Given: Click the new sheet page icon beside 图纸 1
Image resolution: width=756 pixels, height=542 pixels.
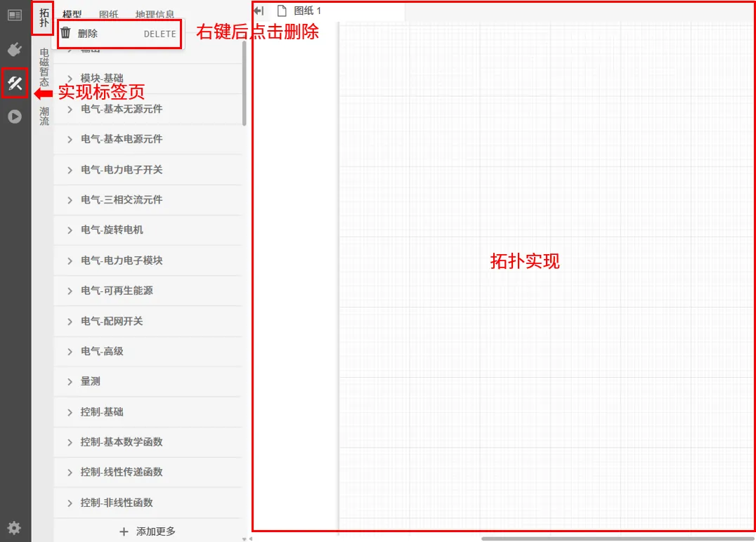Looking at the screenshot, I should click(x=282, y=11).
